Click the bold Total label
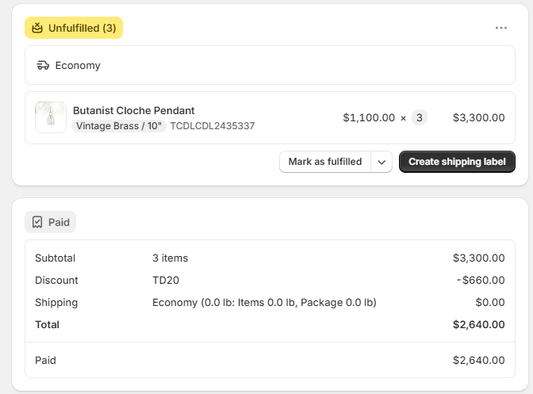The height and width of the screenshot is (394, 533). click(47, 325)
